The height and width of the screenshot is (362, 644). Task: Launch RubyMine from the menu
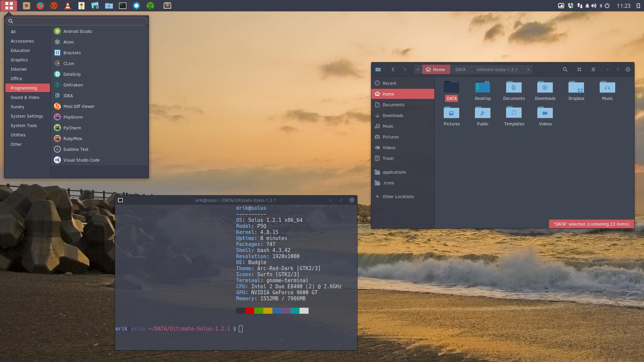[x=100, y=138]
